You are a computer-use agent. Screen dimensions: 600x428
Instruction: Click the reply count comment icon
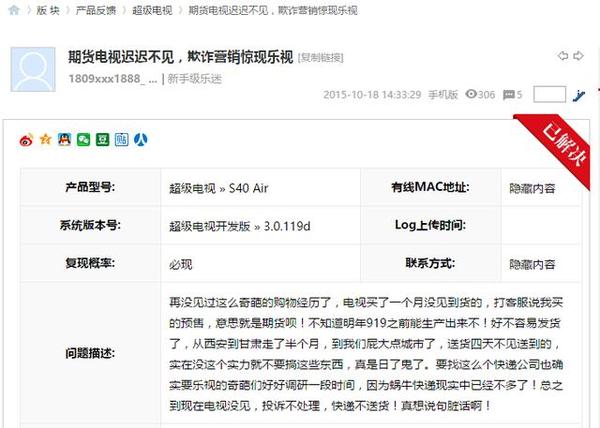click(x=508, y=94)
